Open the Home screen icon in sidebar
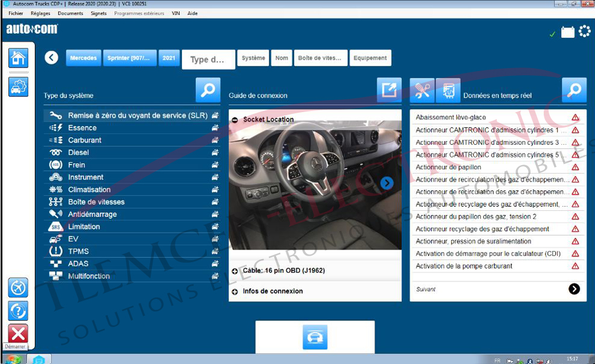The image size is (595, 364). 18,58
